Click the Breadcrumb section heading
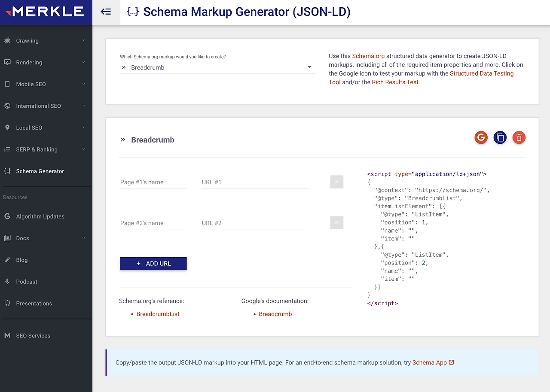550x392 pixels. click(x=153, y=140)
